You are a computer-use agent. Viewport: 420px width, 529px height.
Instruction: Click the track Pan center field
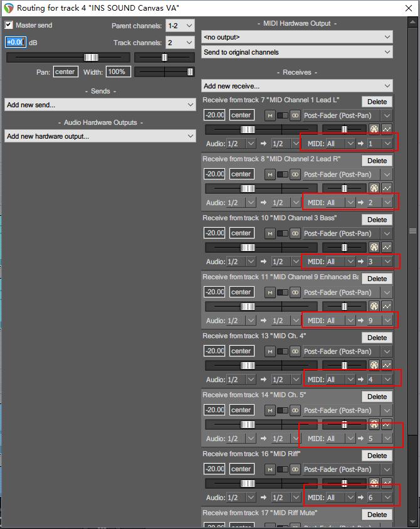pyautogui.click(x=65, y=72)
